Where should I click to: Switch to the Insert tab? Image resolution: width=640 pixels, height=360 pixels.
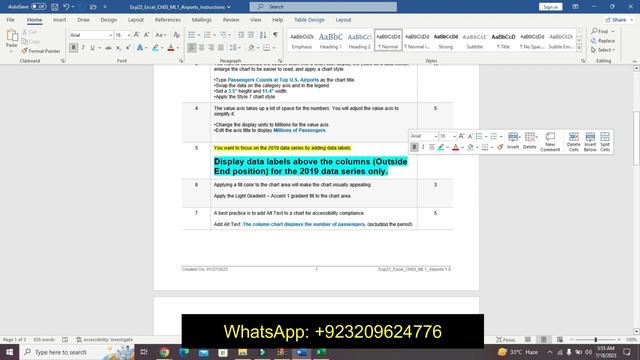point(59,20)
